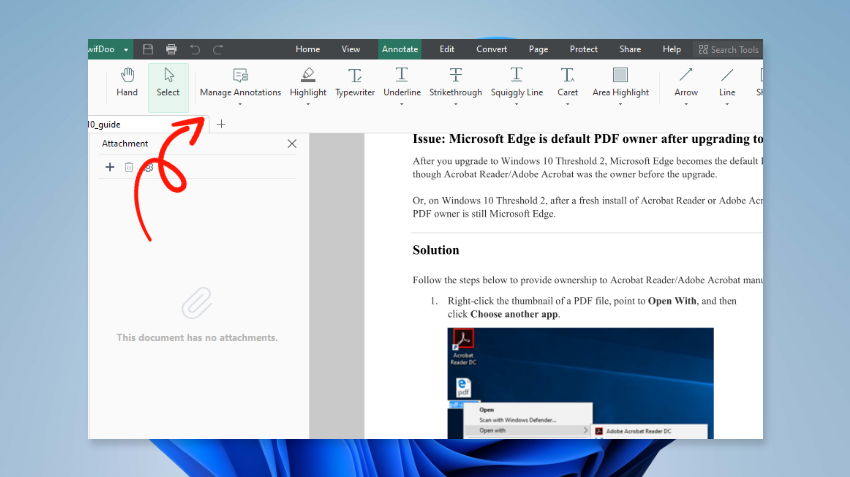
Task: Open the Edit tab
Action: (x=447, y=49)
